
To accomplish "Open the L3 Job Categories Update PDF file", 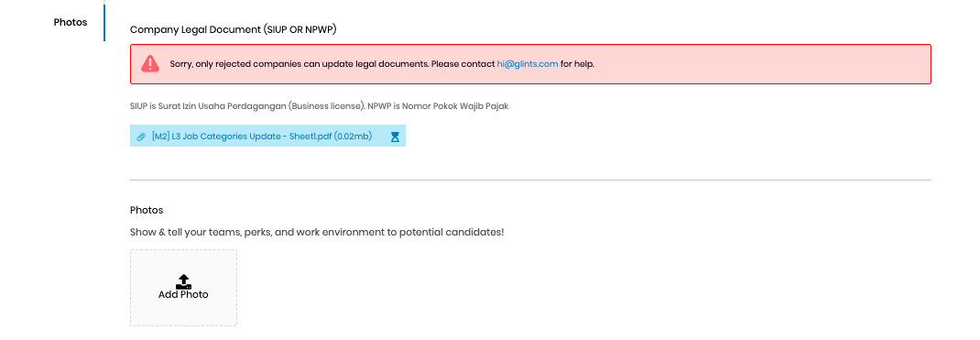I will (262, 137).
